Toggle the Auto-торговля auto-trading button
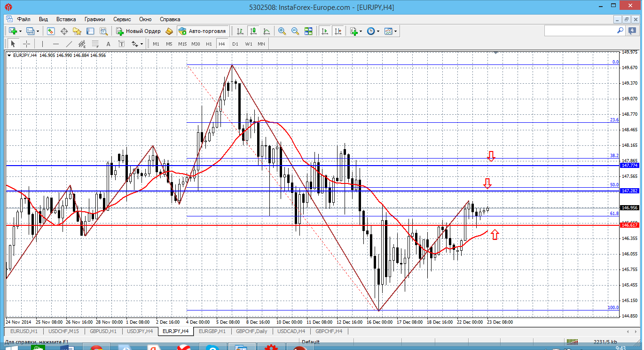The height and width of the screenshot is (350, 644). (203, 31)
